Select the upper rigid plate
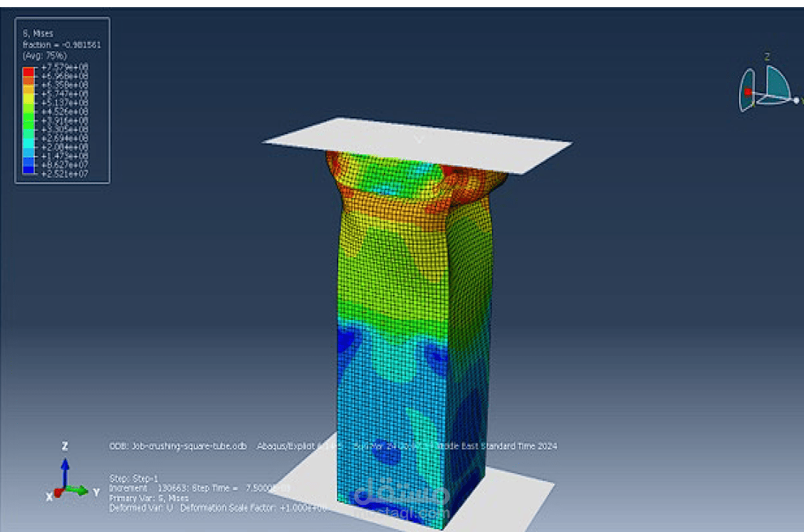Image resolution: width=804 pixels, height=532 pixels. pyautogui.click(x=417, y=145)
